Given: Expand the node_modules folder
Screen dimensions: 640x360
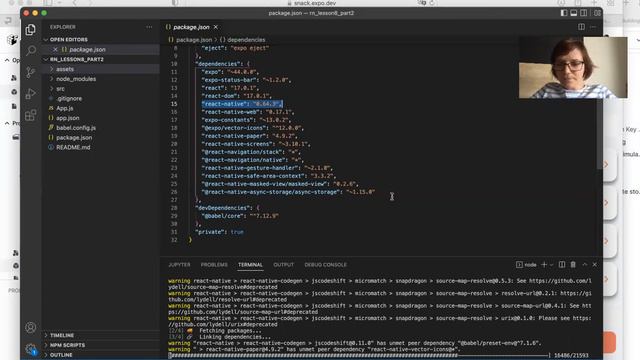Looking at the screenshot, I should (76, 79).
